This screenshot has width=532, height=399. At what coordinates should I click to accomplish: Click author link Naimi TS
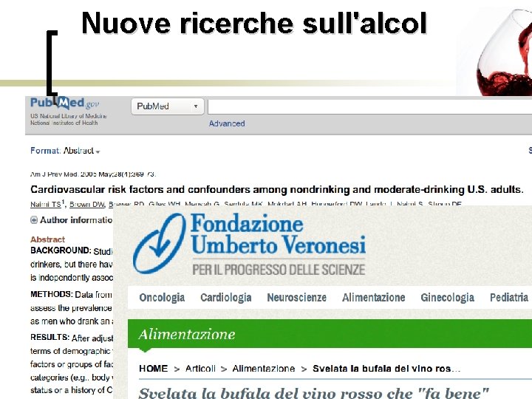point(46,204)
